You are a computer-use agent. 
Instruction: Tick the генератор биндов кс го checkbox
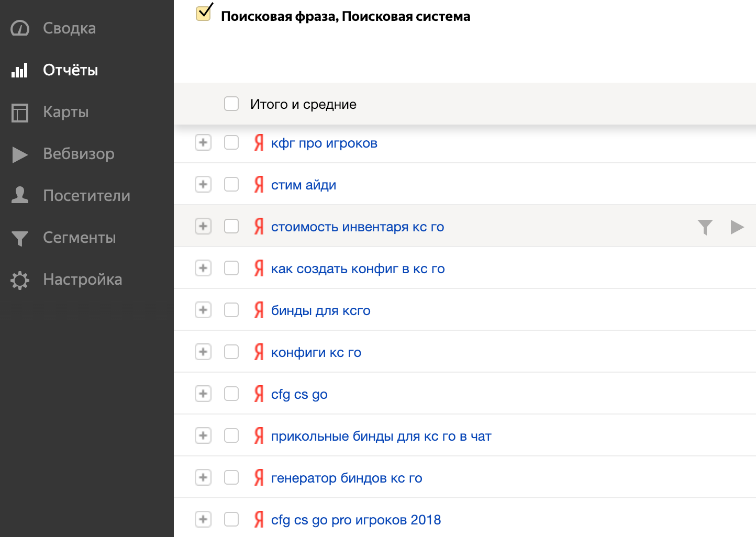pos(231,477)
